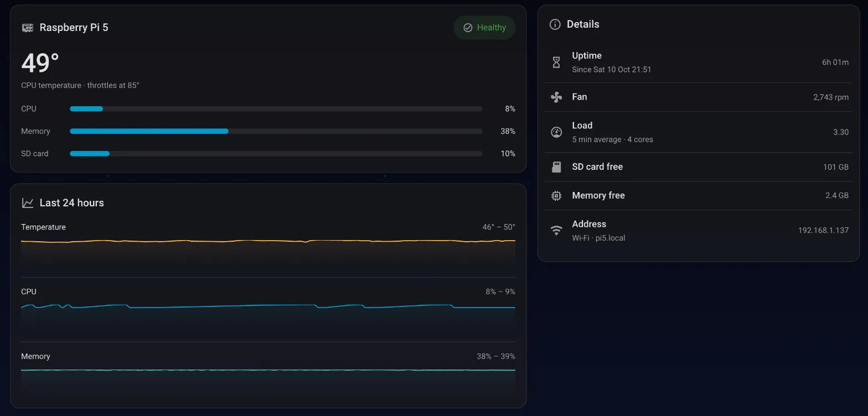Click the Fan icon

(x=556, y=97)
